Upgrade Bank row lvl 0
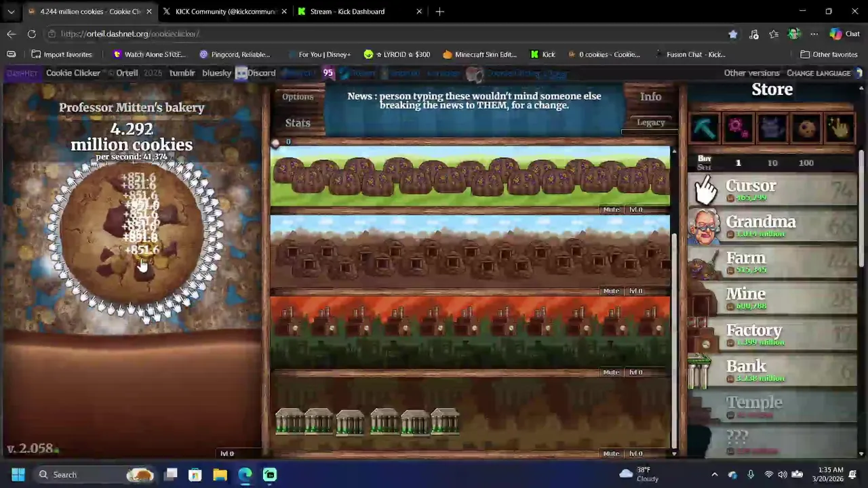 point(635,453)
